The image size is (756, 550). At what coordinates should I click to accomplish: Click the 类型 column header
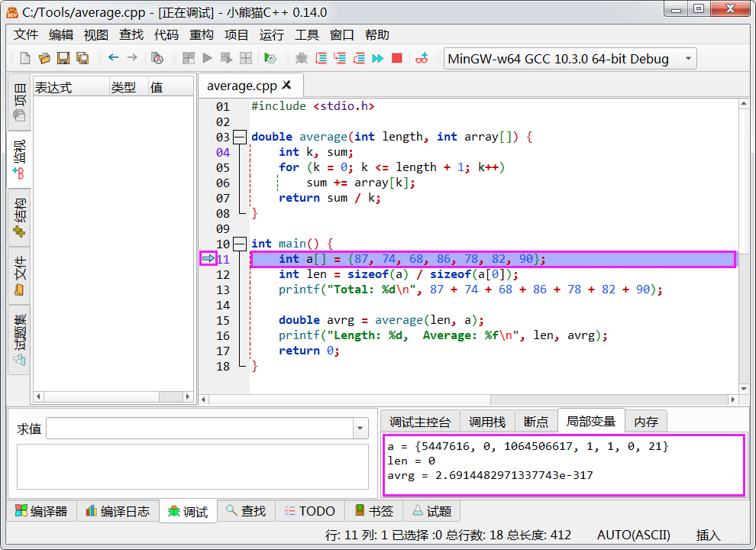[128, 87]
